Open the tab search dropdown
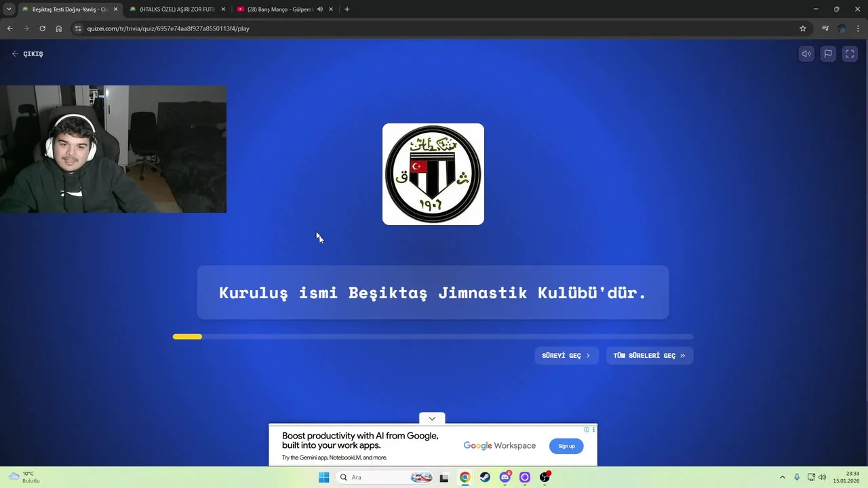This screenshot has height=488, width=868. (9, 9)
